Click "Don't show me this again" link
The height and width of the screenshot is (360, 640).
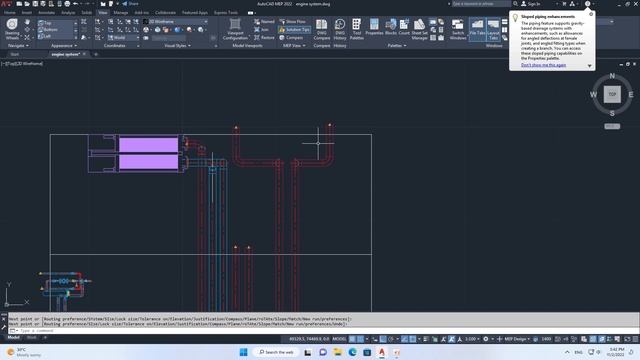click(543, 65)
